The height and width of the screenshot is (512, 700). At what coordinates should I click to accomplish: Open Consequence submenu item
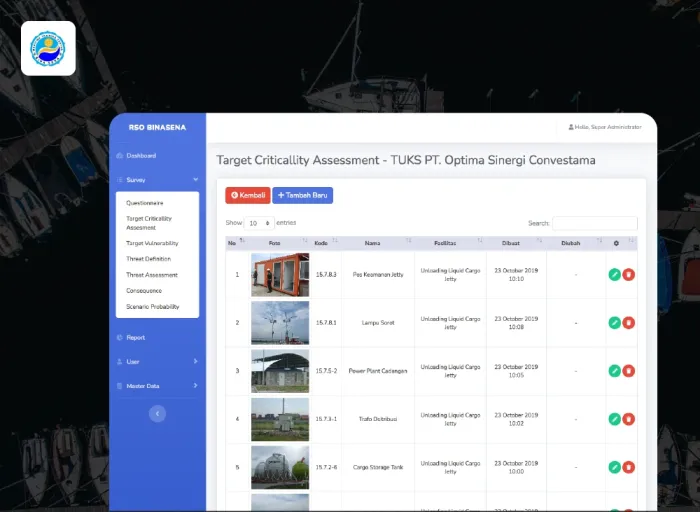pos(144,291)
